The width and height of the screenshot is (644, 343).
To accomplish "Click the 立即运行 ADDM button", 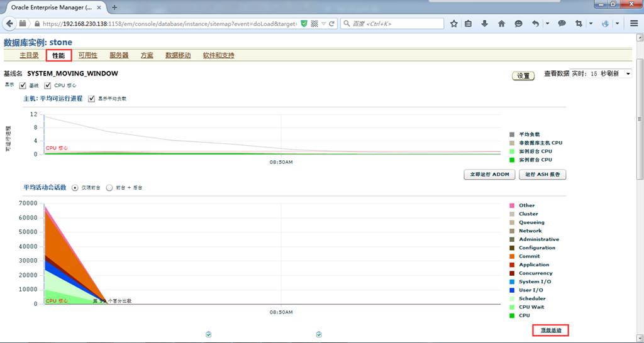I will pyautogui.click(x=489, y=175).
